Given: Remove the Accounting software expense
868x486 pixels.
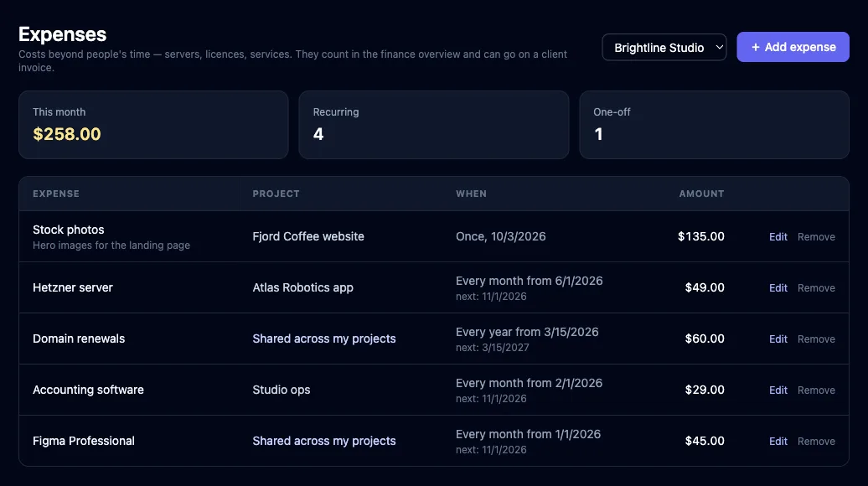Looking at the screenshot, I should pos(816,390).
